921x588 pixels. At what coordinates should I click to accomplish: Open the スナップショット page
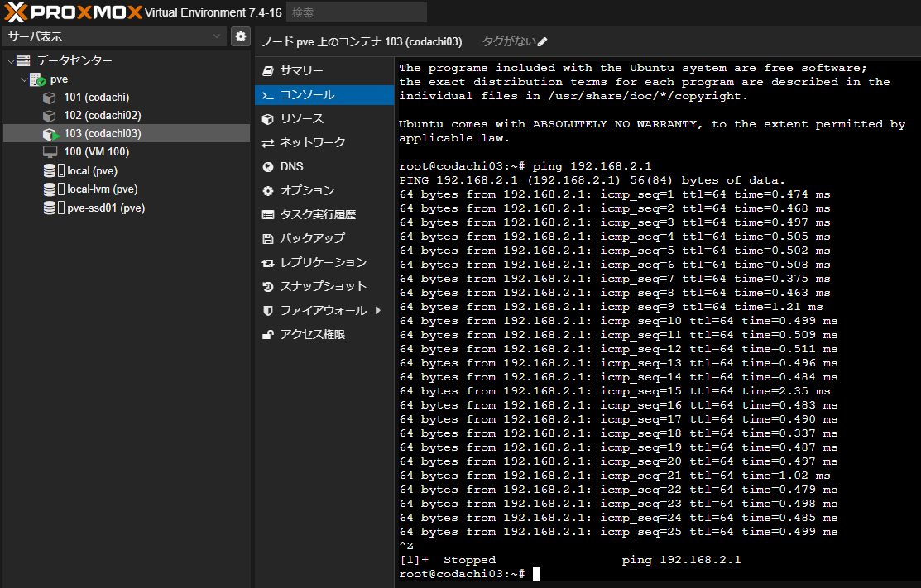[x=323, y=286]
